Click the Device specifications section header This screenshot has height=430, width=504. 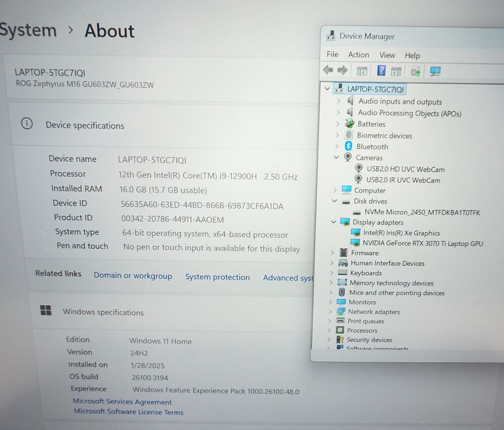pos(85,125)
